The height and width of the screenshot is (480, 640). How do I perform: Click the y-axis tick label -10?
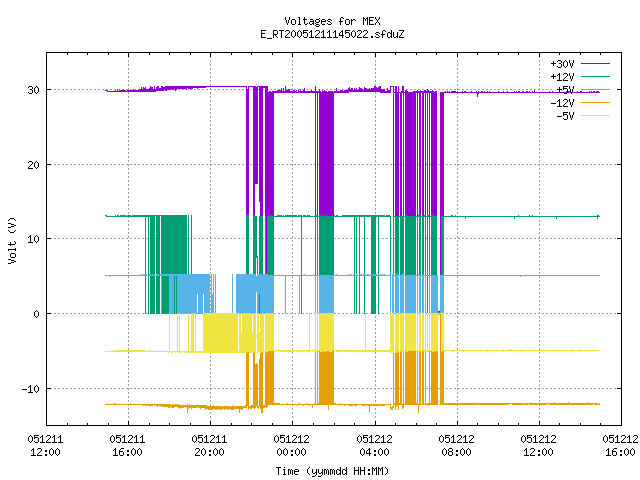pyautogui.click(x=31, y=389)
